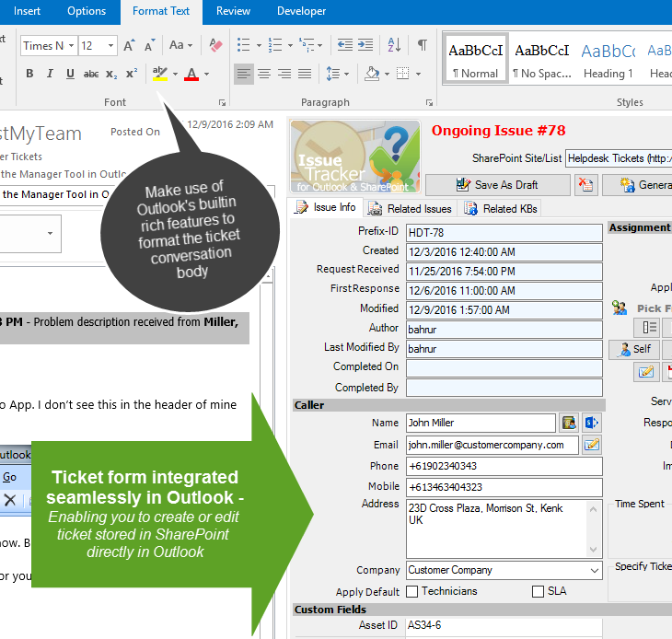Click the SharePoint lookup icon beside Name
Image resolution: width=672 pixels, height=639 pixels.
[x=591, y=423]
